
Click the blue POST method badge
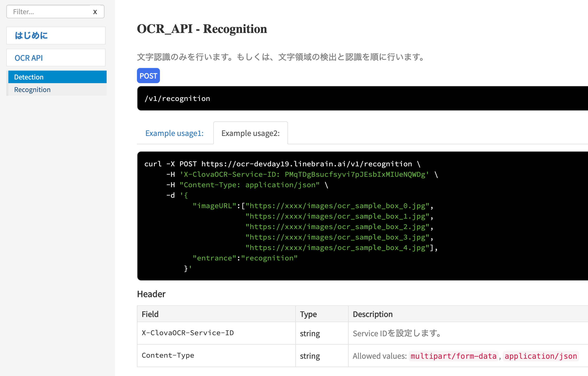point(148,76)
